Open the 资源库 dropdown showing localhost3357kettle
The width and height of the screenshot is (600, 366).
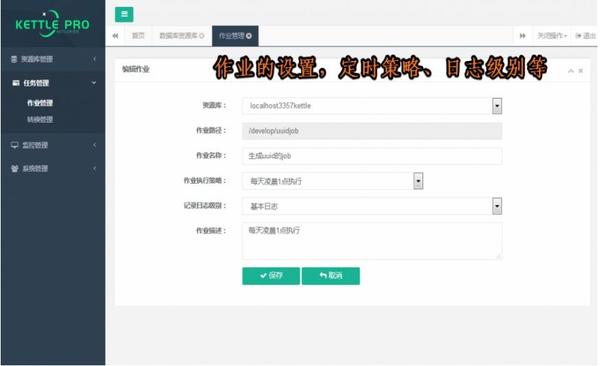tap(372, 106)
